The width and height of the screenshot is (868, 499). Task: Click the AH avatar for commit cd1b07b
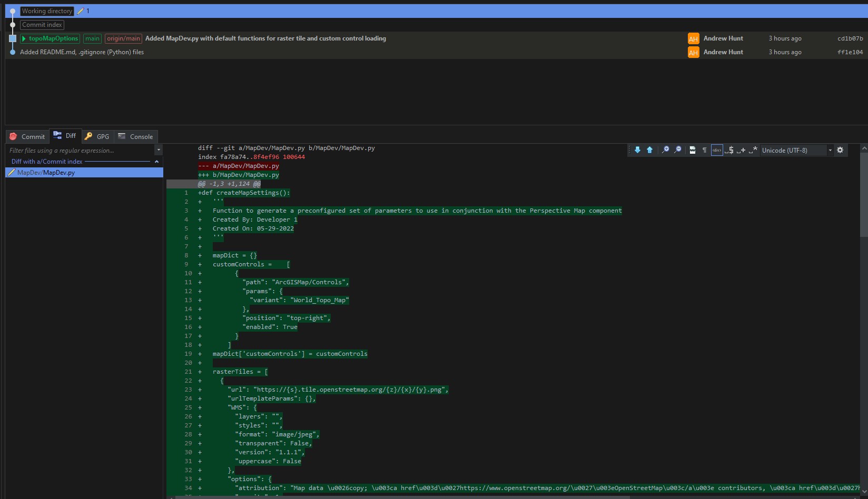693,38
